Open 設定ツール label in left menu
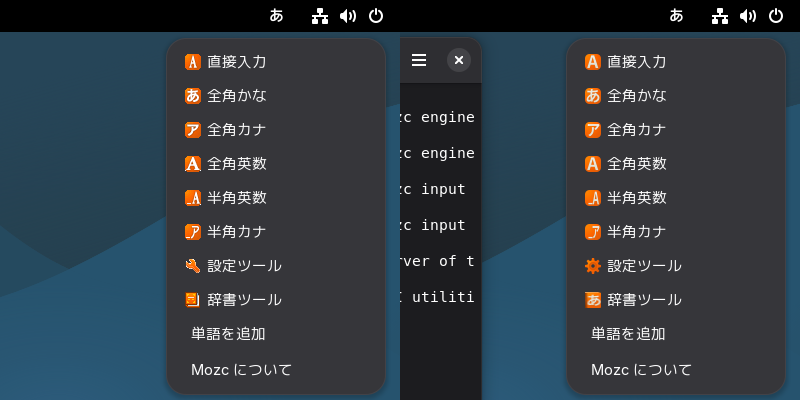Viewport: 800px width, 400px height. point(244,266)
